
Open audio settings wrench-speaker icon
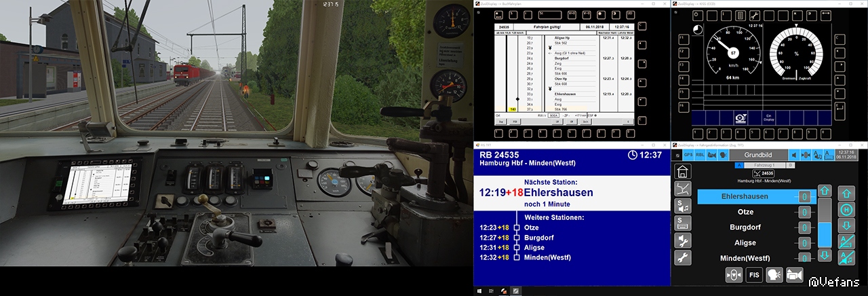pos(682,240)
